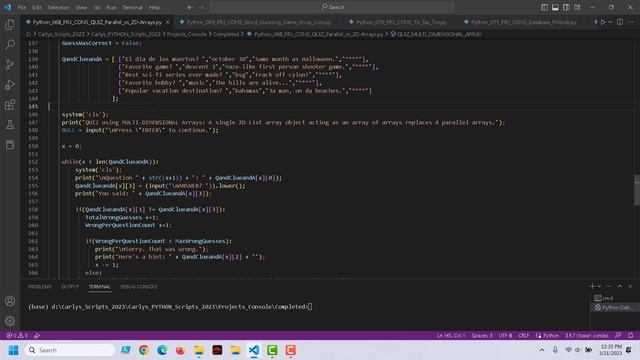Go back with the navigation arrow

click(190, 7)
